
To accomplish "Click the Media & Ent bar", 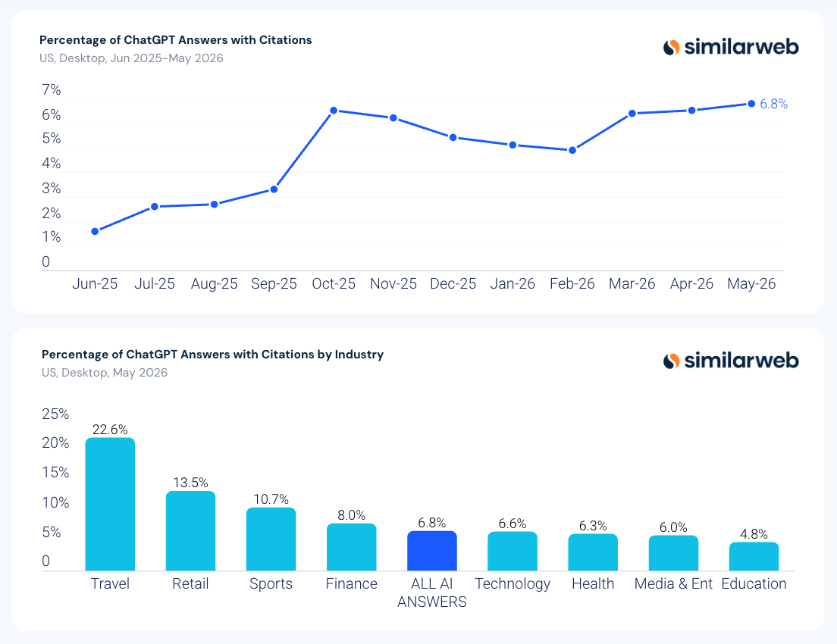I will coord(674,553).
